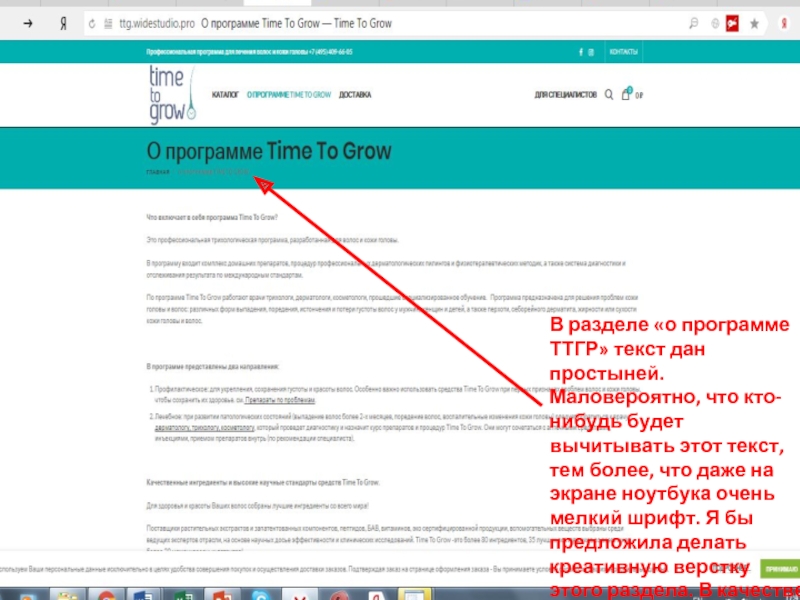
Task: Open the ДОСТАВКА menu item
Action: tap(355, 95)
